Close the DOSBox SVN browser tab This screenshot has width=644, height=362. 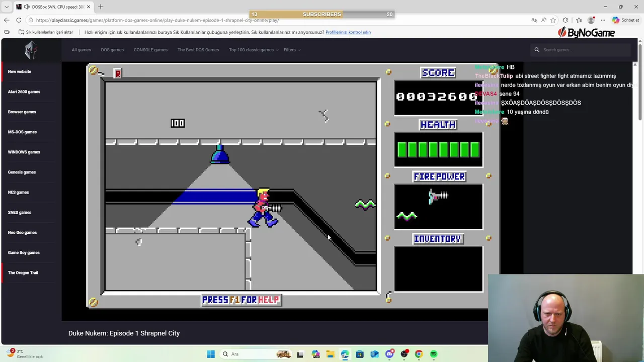point(89,7)
